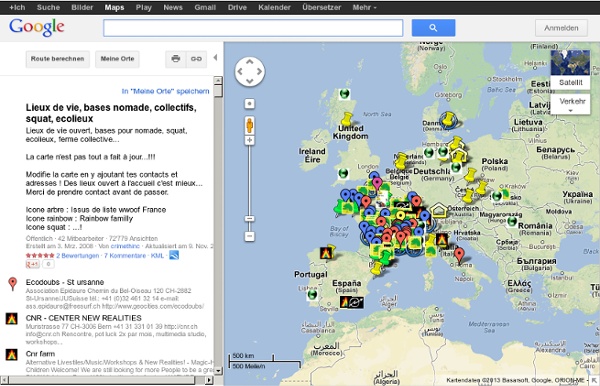Screen dimensions: 600x386
Task: Click the green globe marker in southwest England
Action: tap(343, 173)
